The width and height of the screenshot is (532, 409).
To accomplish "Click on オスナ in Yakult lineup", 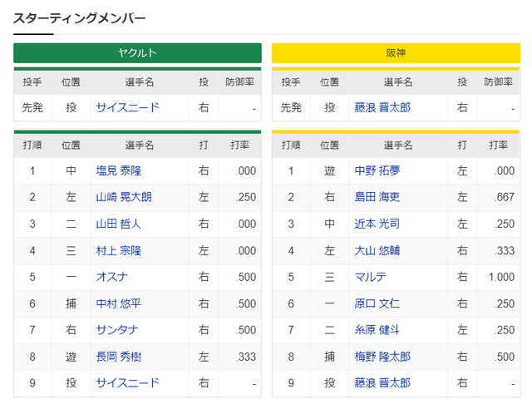I will click(111, 277).
